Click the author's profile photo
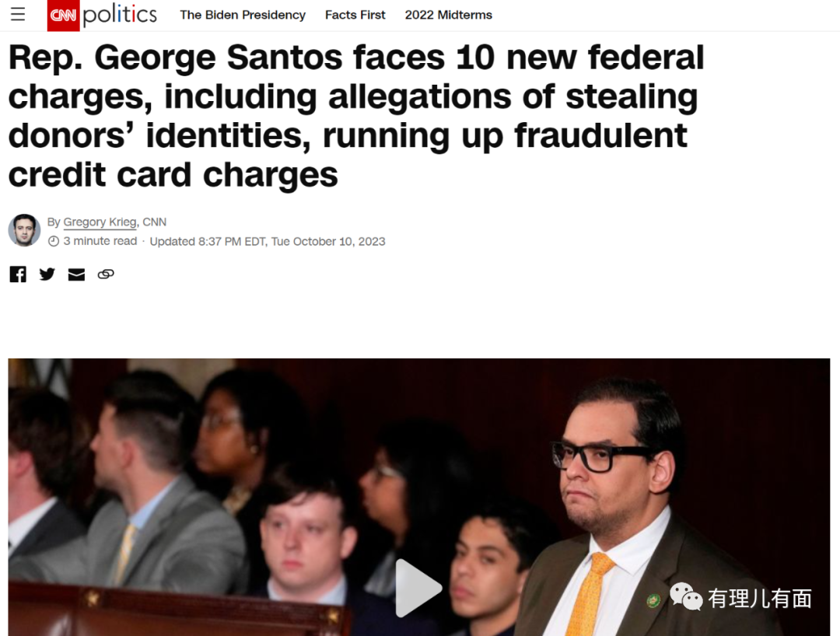The image size is (840, 636). tap(24, 230)
